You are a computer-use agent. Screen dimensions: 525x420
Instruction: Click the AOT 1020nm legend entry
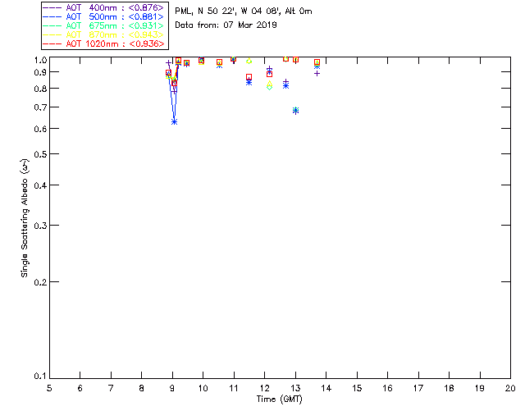click(104, 43)
